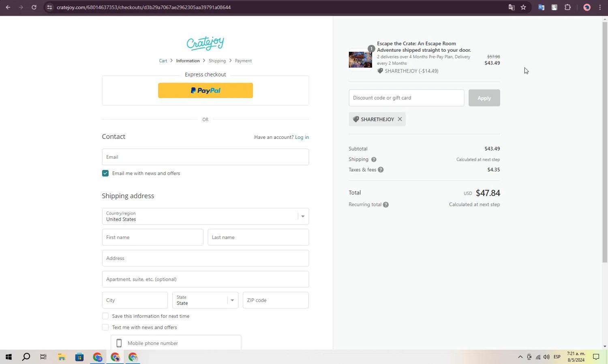Click the Shipping help question mark icon
608x364 pixels.
point(374,160)
